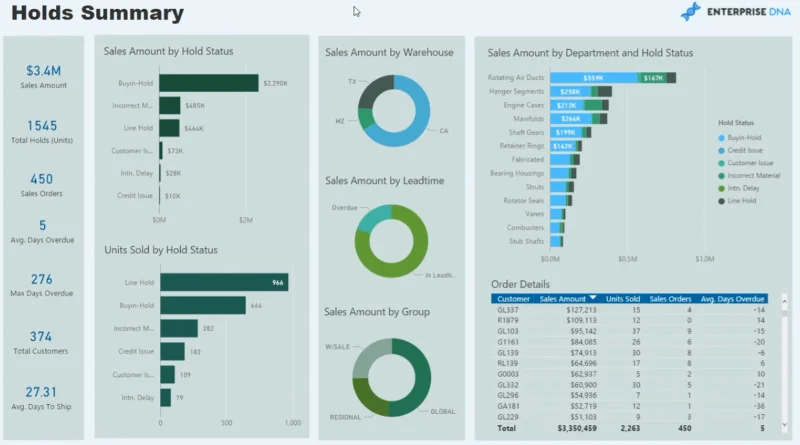The width and height of the screenshot is (800, 445).
Task: Click the Engine Cases $212K bar
Action: [x=567, y=105]
